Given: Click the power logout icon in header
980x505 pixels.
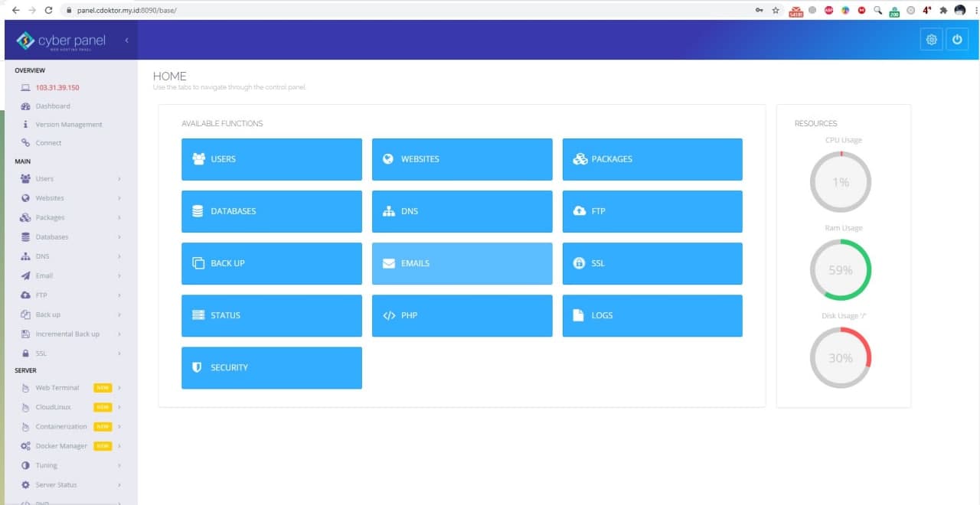Looking at the screenshot, I should coord(956,40).
